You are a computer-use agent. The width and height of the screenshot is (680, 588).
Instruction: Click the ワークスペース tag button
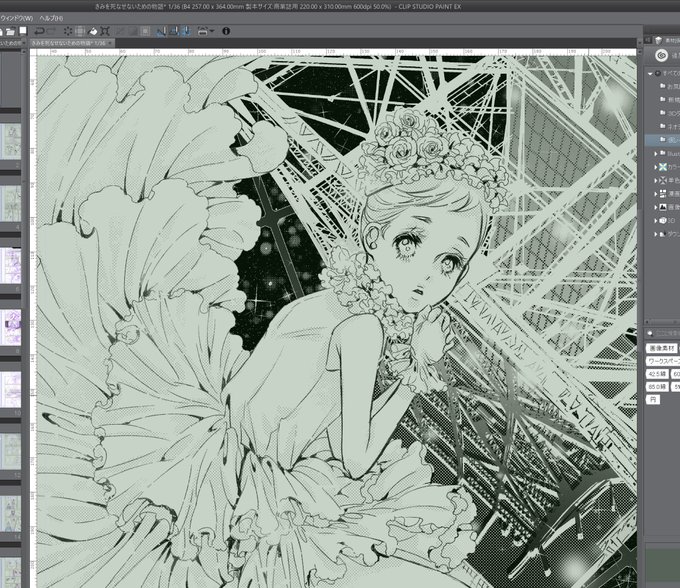(x=663, y=361)
